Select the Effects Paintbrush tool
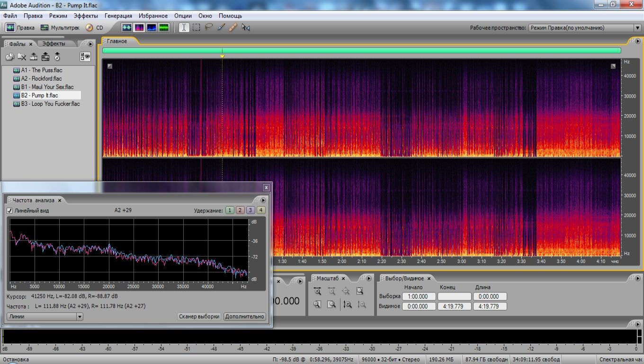644x364 pixels. click(221, 27)
